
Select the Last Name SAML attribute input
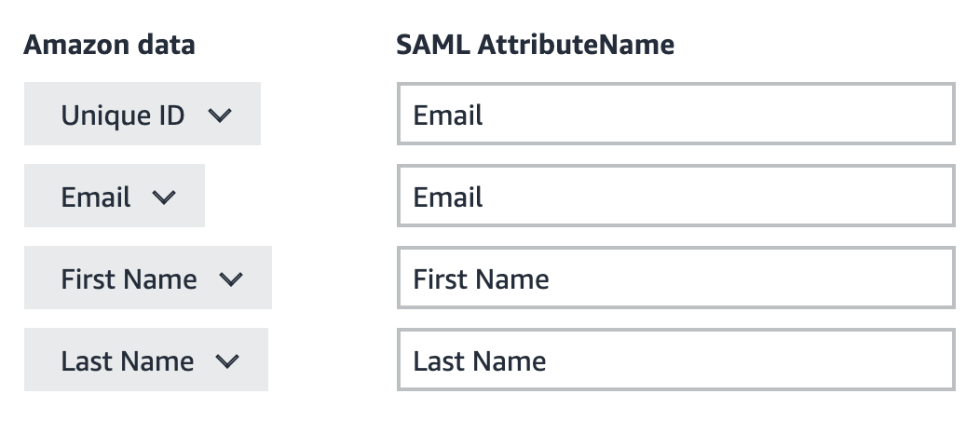tap(675, 360)
